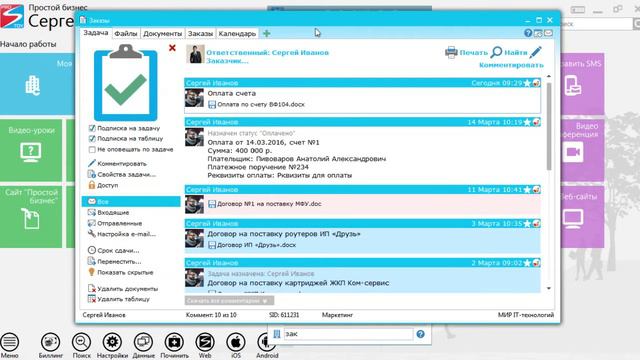Click round icon on 3 Марта 10:35 comment

pos(536,224)
